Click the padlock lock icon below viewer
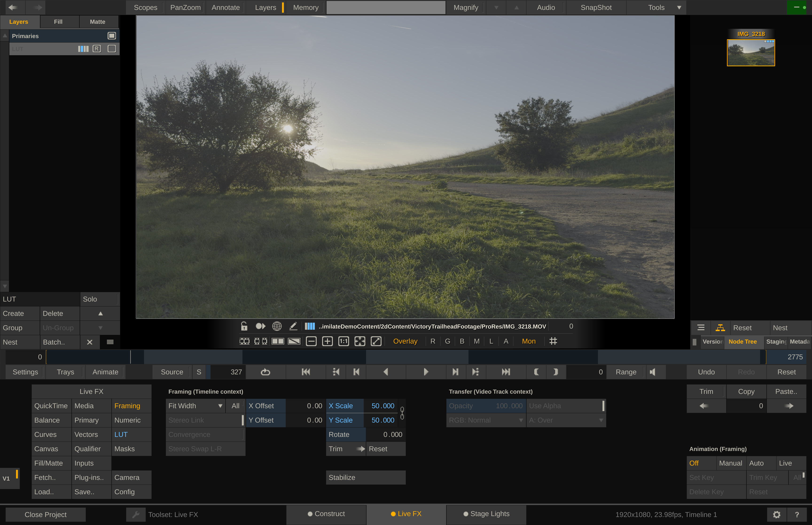The image size is (812, 525). [x=244, y=326]
